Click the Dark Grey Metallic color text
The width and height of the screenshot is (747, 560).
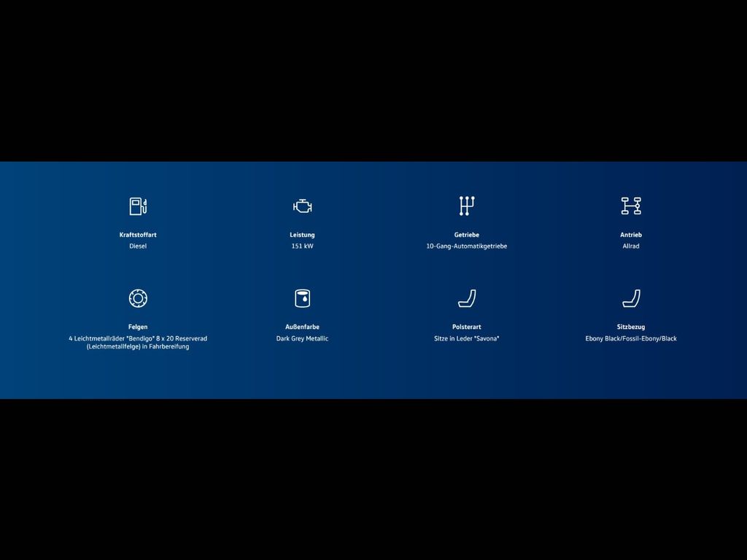302,338
